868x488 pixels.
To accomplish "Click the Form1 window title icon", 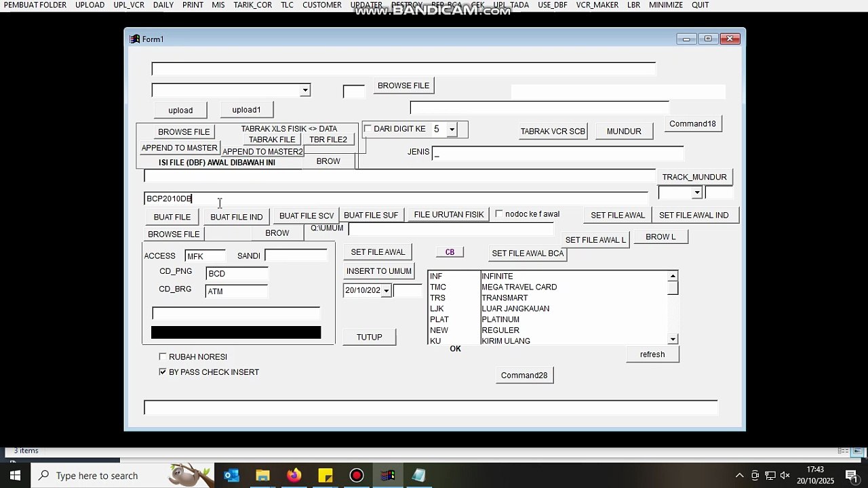I will (x=134, y=39).
